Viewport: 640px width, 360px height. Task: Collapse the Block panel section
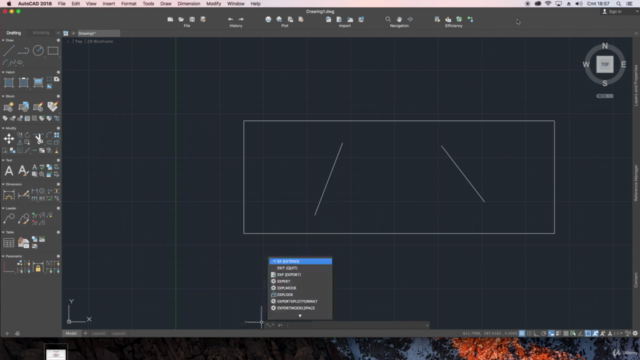point(3,96)
